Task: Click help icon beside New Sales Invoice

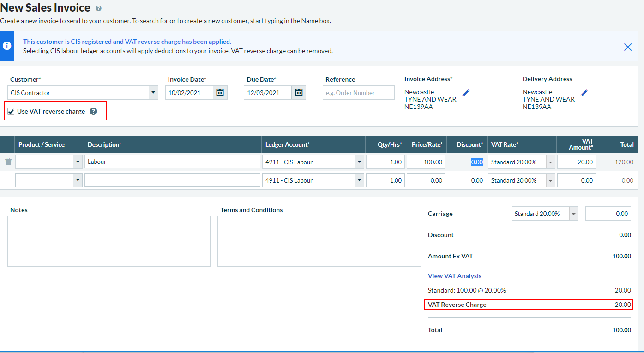Action: [98, 8]
